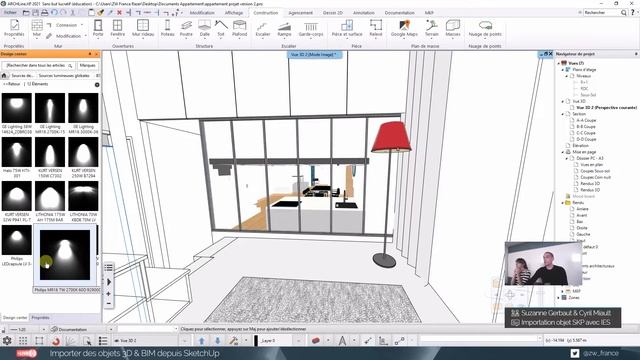Select the Poteau column tool
Image resolution: width=640 pixels, height=360 pixels.
point(167,28)
